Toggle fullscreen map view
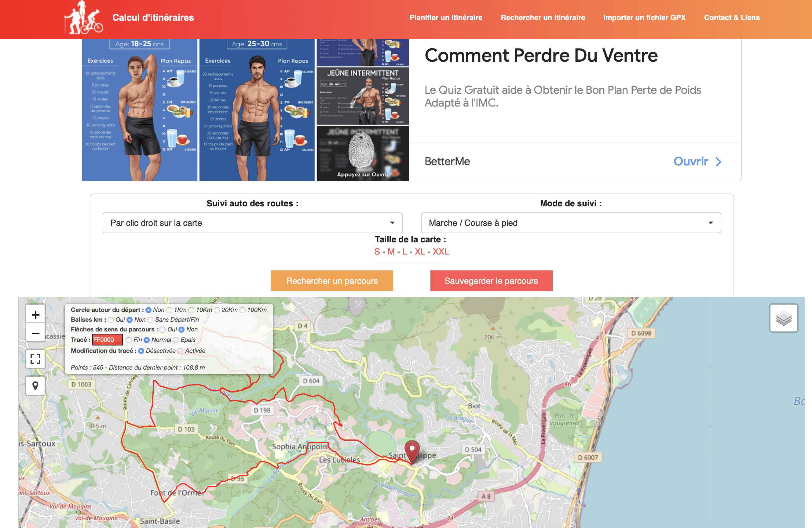812x528 pixels. (35, 359)
